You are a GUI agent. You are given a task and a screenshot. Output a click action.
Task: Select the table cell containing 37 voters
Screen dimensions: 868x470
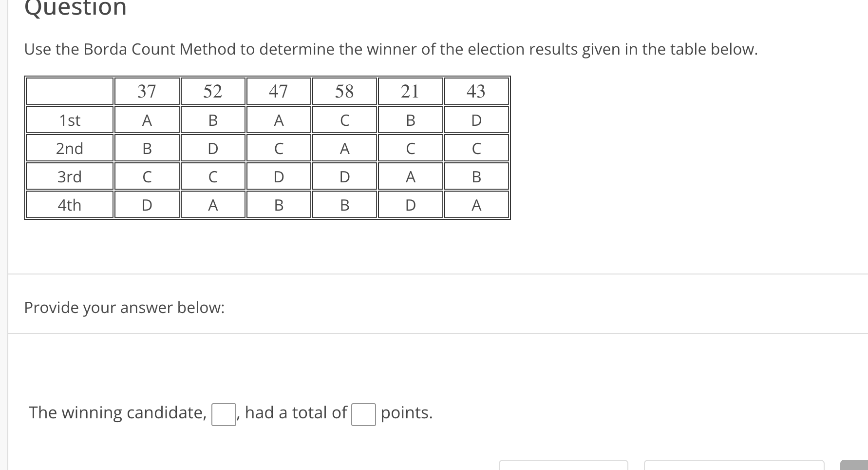(x=146, y=91)
